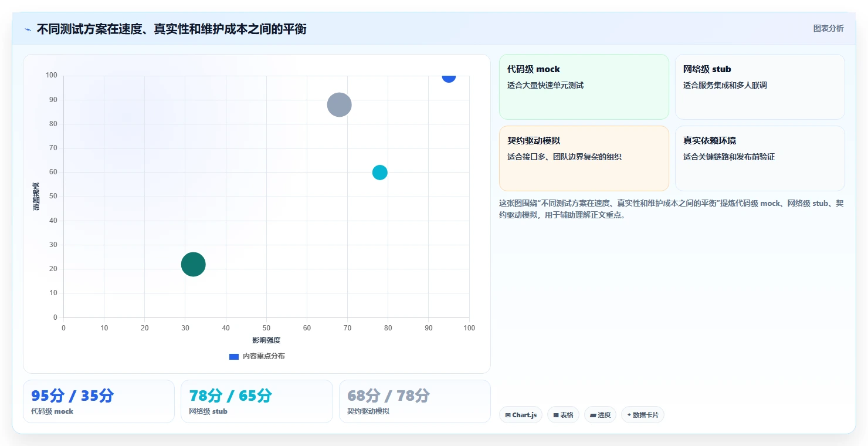Open the 网络级 stub card
Image resolution: width=868 pixels, height=446 pixels.
pyautogui.click(x=759, y=87)
